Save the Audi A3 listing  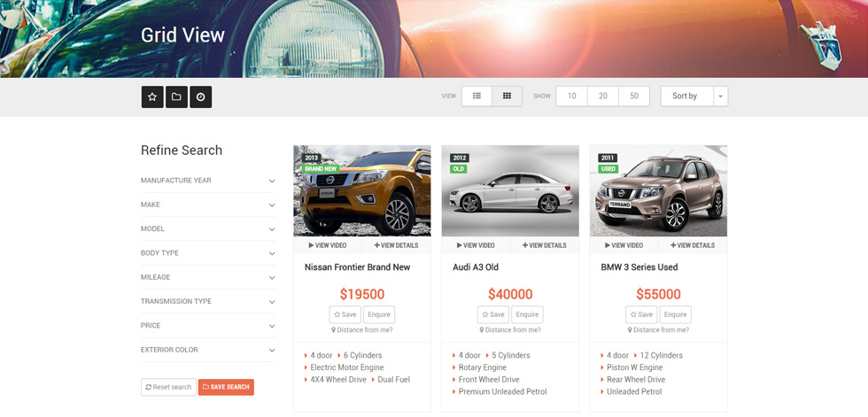(x=493, y=314)
